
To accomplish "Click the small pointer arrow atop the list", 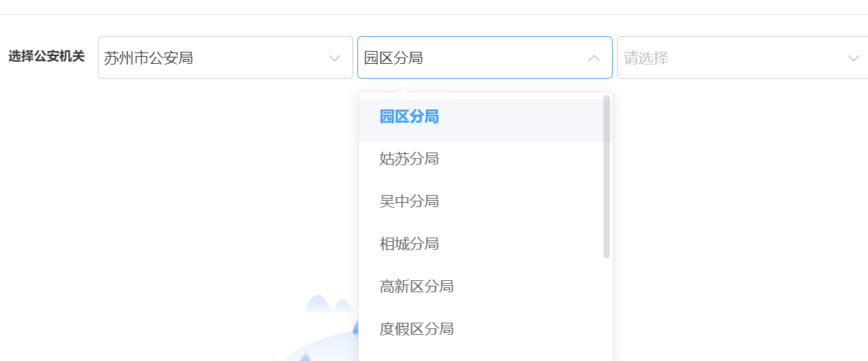I will point(402,89).
